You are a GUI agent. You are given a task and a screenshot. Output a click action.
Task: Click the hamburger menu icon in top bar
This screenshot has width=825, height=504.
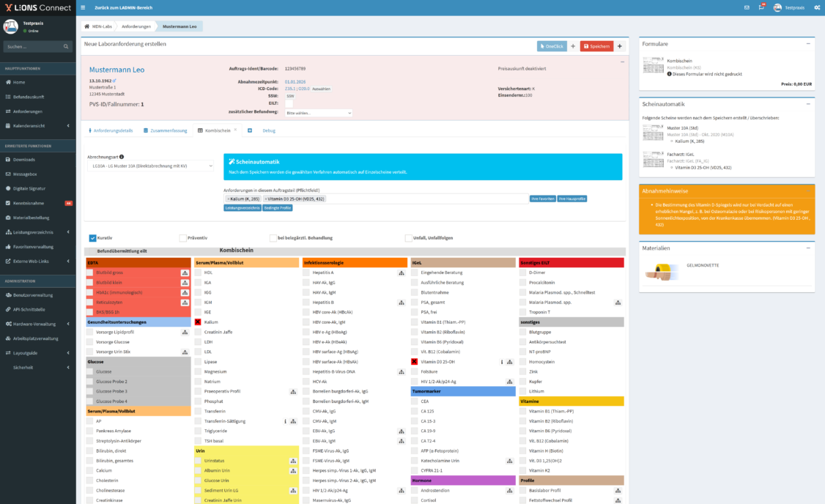click(x=83, y=7)
